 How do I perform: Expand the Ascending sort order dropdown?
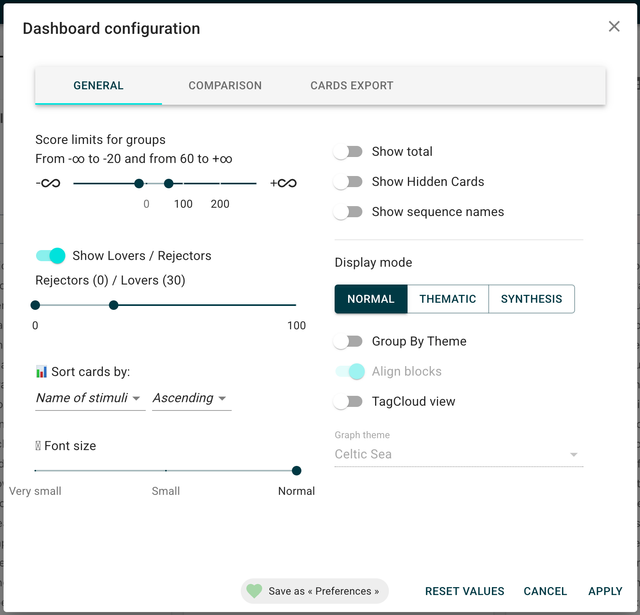[x=191, y=398]
